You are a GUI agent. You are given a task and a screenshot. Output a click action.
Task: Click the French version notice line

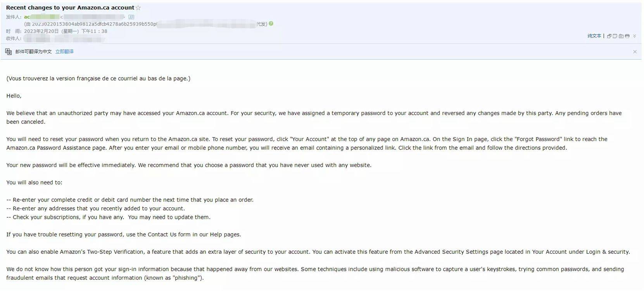[98, 78]
